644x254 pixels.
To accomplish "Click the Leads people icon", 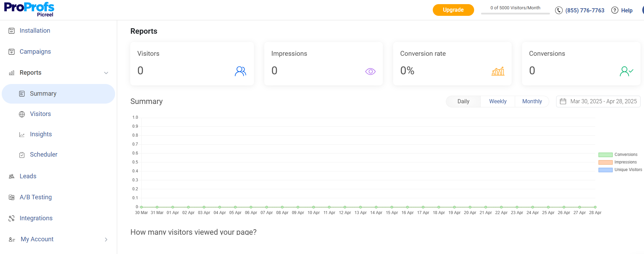I will point(12,177).
